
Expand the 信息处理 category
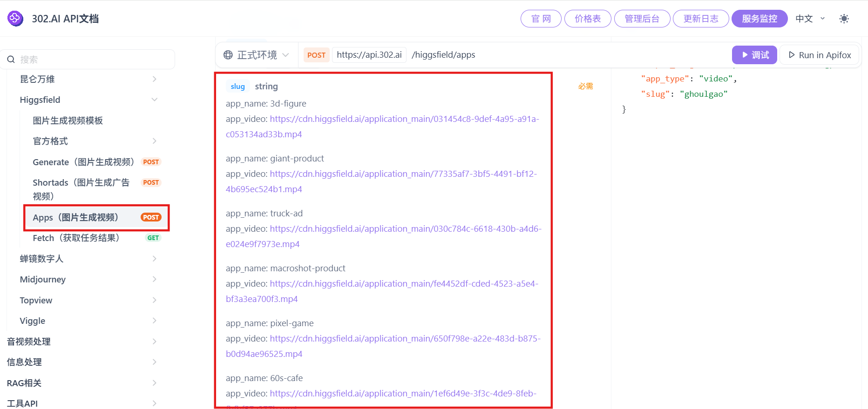coord(155,362)
